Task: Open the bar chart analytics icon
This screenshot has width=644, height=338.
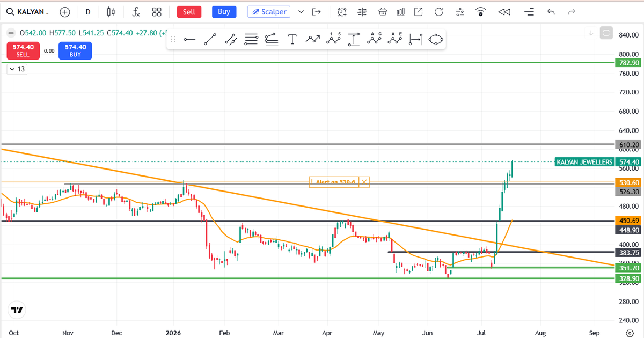Action: [x=400, y=12]
